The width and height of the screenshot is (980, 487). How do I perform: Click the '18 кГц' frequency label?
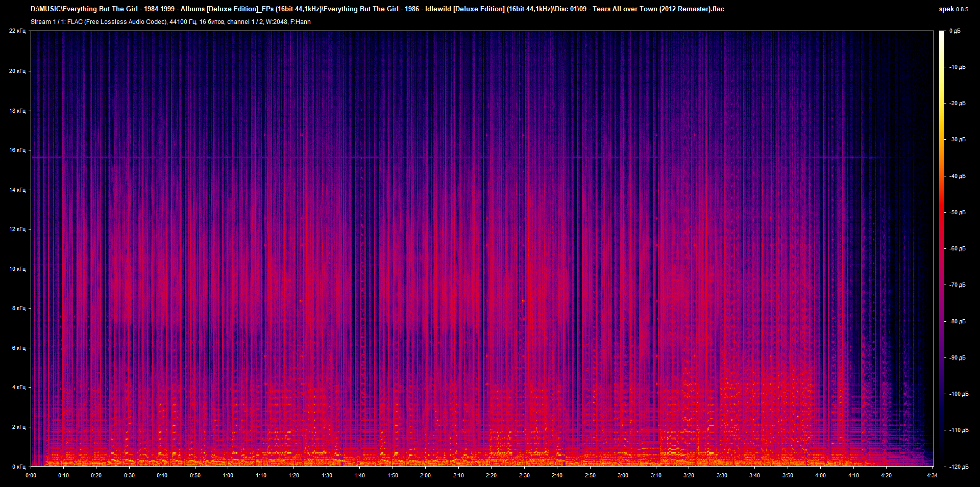pos(17,111)
